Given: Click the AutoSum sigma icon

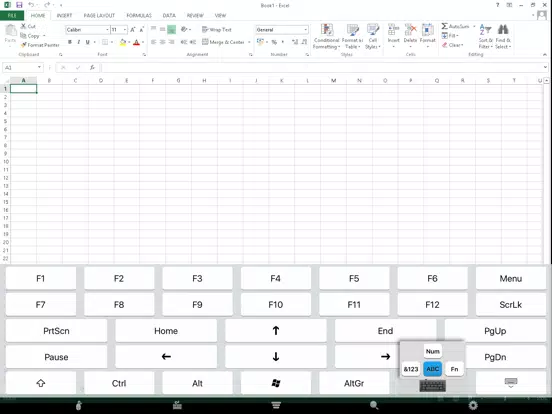Looking at the screenshot, I should coord(445,26).
